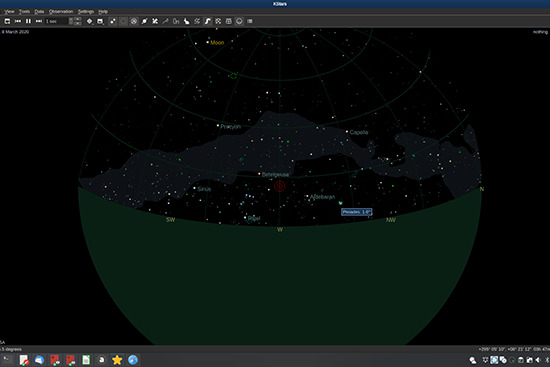
Task: Click the '1 sec' time step field
Action: tap(56, 21)
